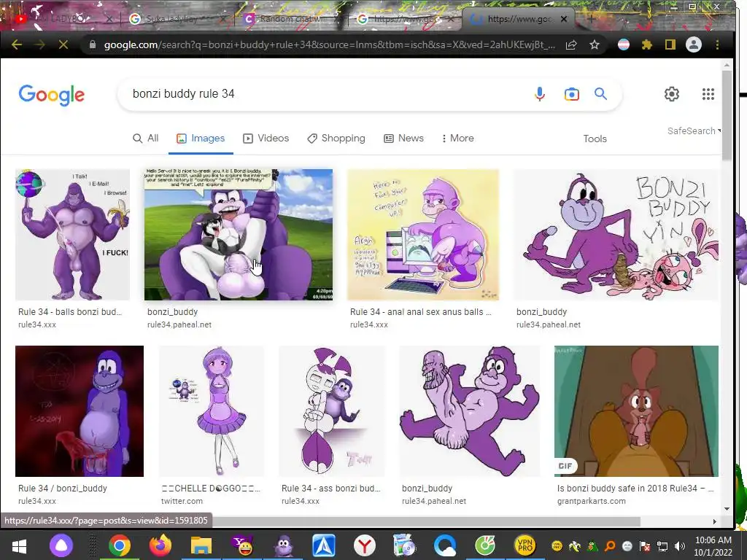Launch Firefox from the taskbar
Screen dimensions: 747x560
pyautogui.click(x=160, y=545)
